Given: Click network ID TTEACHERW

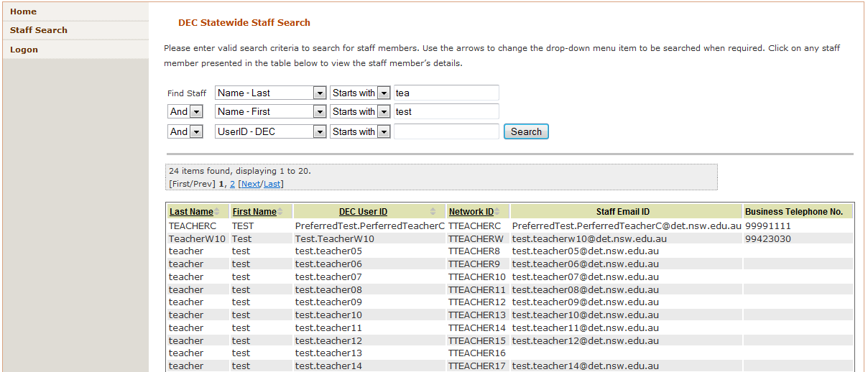Looking at the screenshot, I should coord(476,238).
